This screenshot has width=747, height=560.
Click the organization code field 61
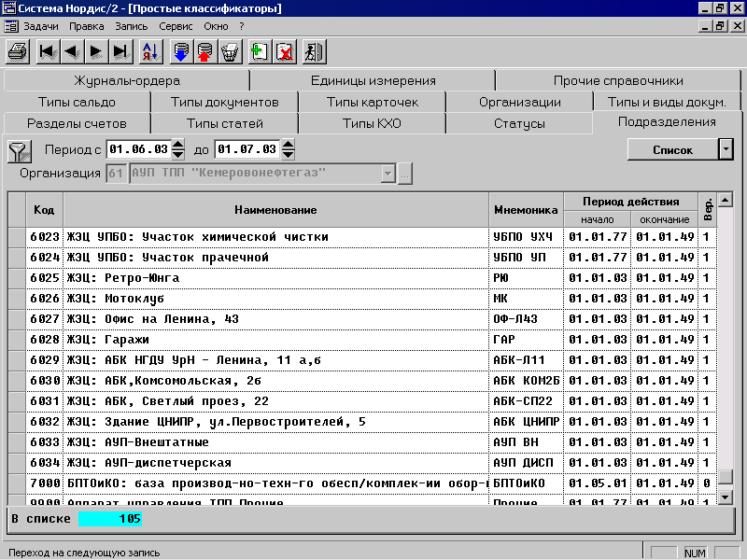(x=116, y=174)
